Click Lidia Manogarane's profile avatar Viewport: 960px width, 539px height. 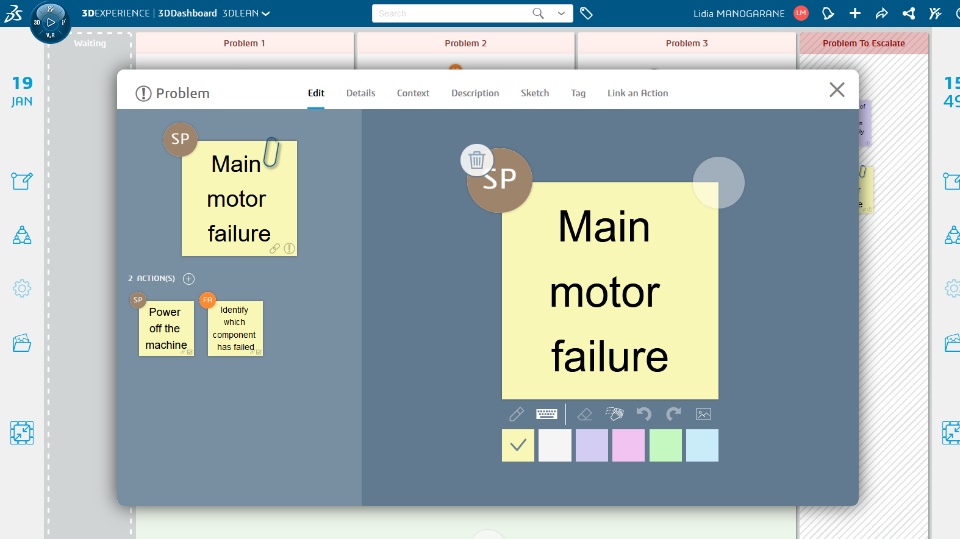(801, 13)
